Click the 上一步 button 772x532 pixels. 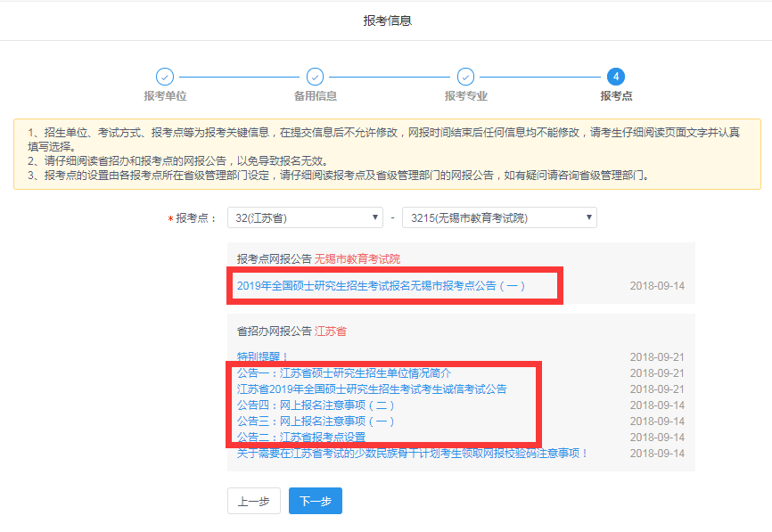point(254,501)
